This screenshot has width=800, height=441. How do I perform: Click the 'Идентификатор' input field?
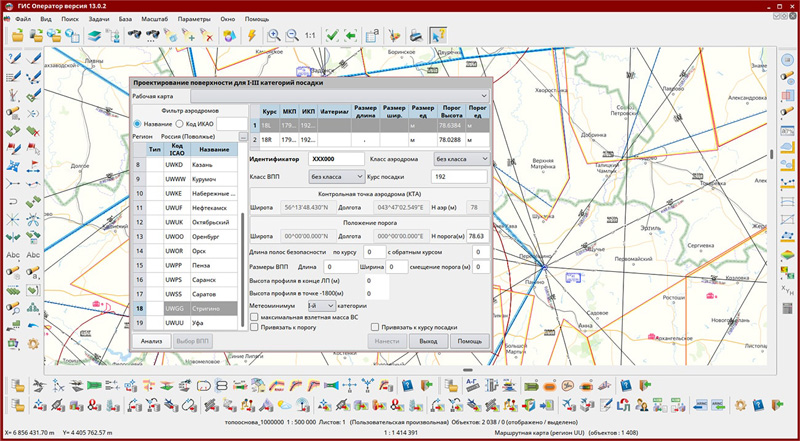pos(336,159)
